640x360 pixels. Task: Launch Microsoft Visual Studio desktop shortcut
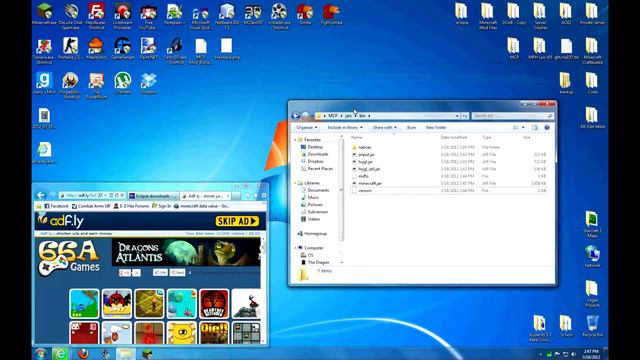pos(200,16)
